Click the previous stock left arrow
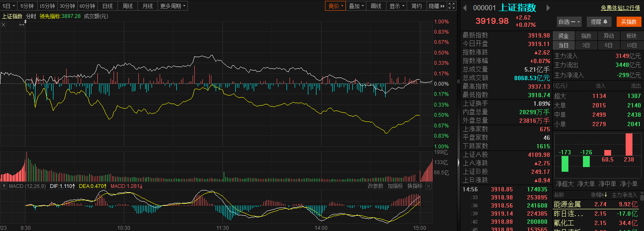 tap(465, 8)
